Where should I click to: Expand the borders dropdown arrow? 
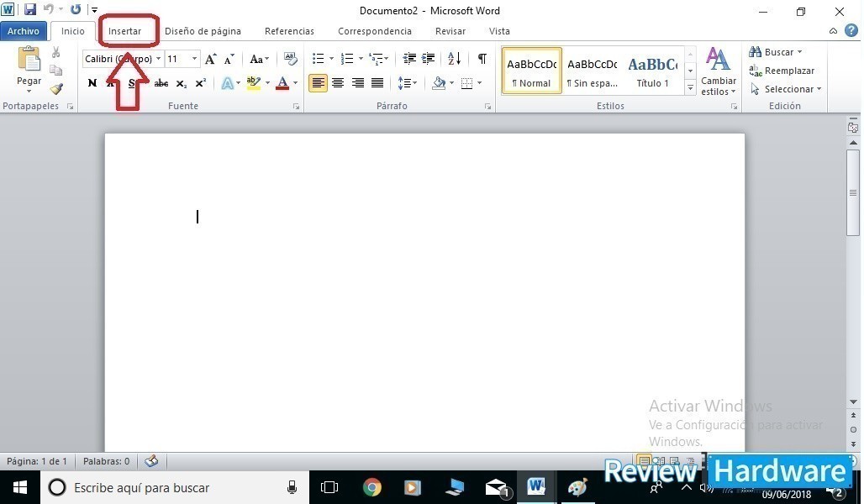(479, 83)
